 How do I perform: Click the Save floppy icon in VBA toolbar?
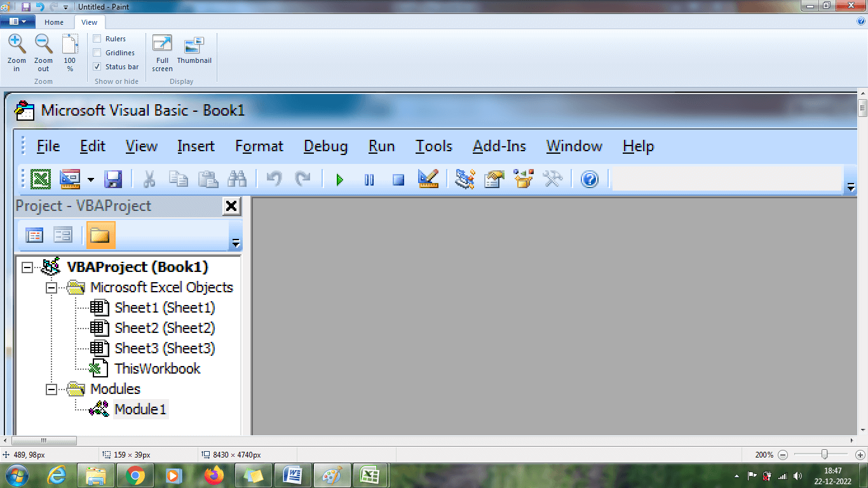click(113, 179)
